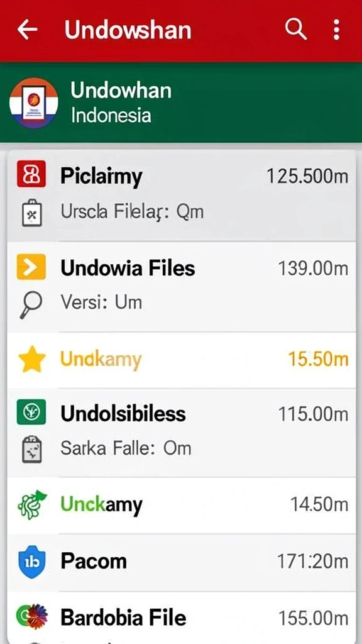Tap the green Unckamy creature icon
This screenshot has width=362, height=644.
pos(32,505)
